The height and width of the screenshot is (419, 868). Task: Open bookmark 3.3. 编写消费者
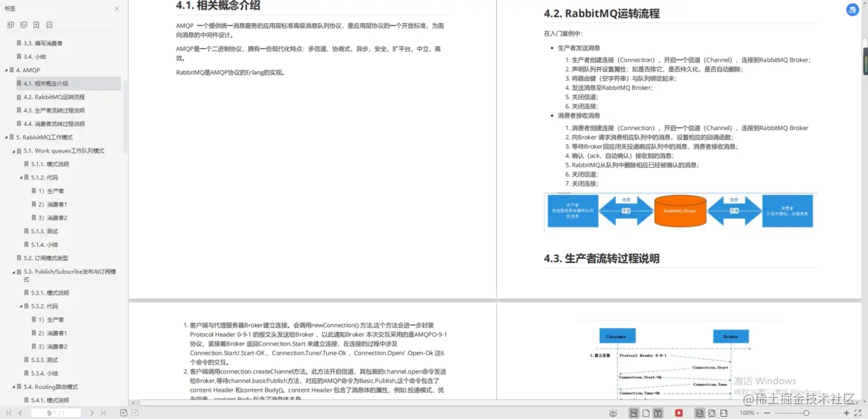pyautogui.click(x=43, y=43)
